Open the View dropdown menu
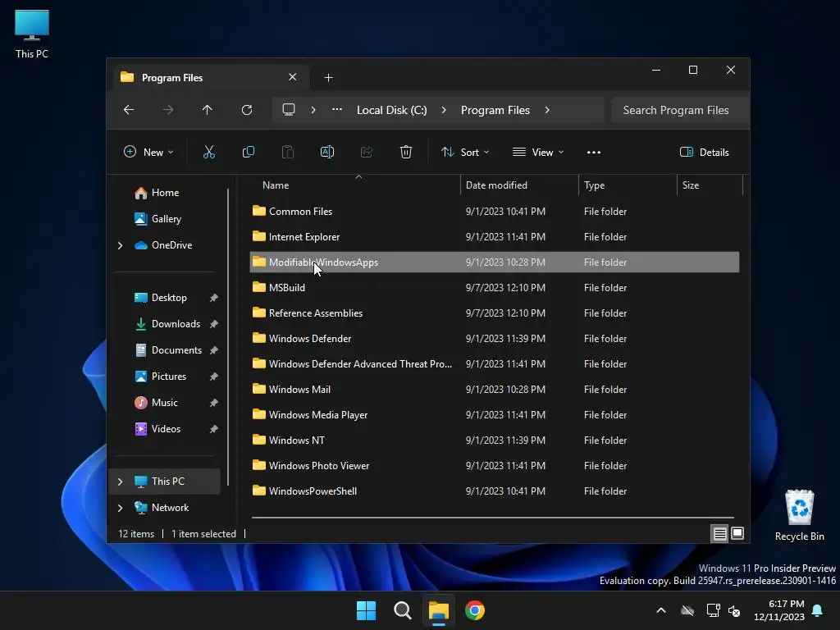Viewport: 840px width, 630px height. point(538,152)
